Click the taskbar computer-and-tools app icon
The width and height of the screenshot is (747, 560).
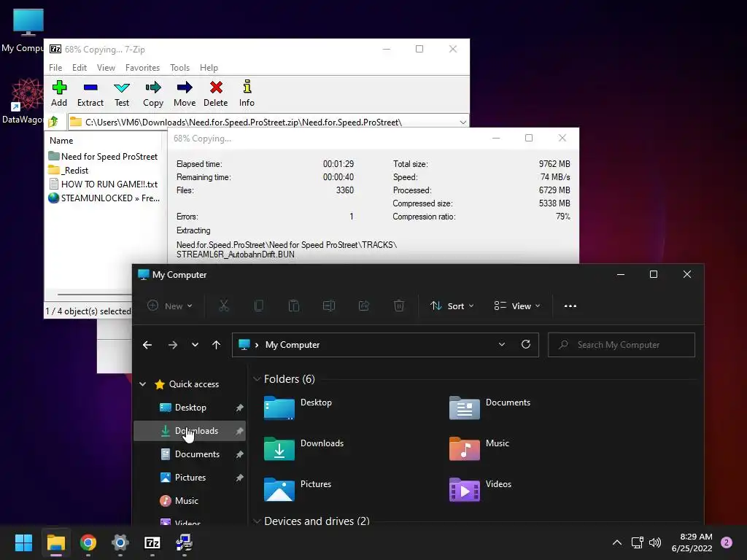click(185, 542)
